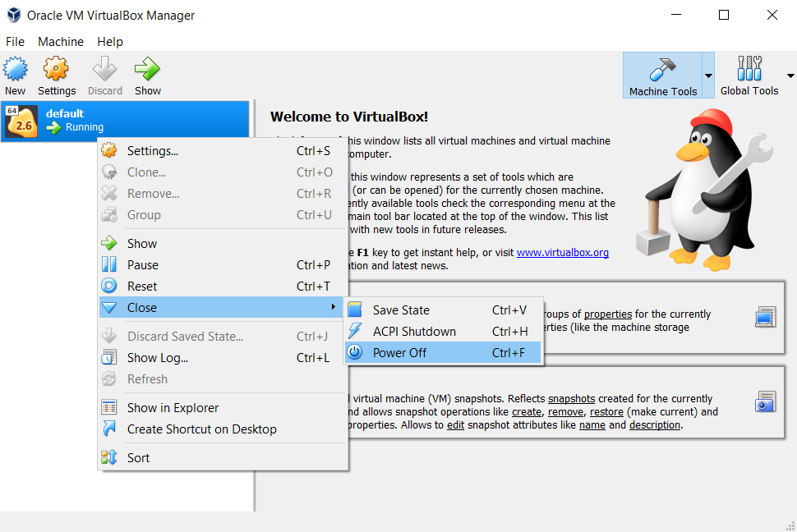Image resolution: width=797 pixels, height=532 pixels.
Task: Choose ACPI Shutdown in the submenu
Action: click(x=444, y=332)
